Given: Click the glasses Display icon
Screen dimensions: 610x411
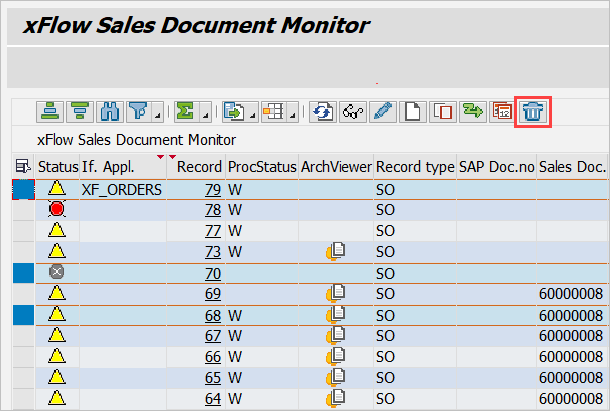Looking at the screenshot, I should [352, 112].
